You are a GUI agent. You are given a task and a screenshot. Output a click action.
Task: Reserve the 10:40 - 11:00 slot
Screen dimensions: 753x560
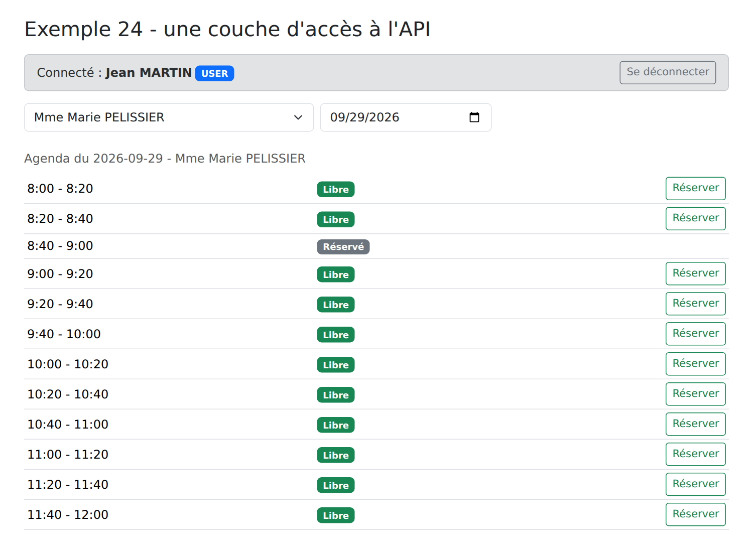[696, 424]
